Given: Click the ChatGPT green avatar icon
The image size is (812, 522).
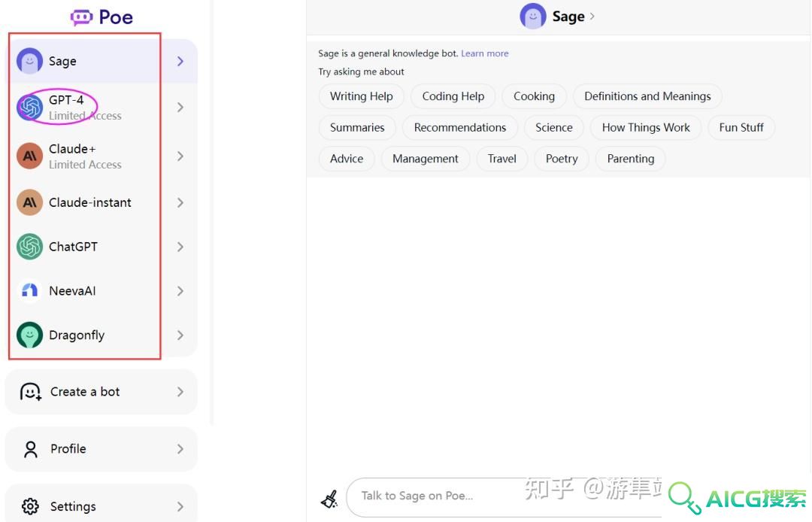Looking at the screenshot, I should (29, 247).
